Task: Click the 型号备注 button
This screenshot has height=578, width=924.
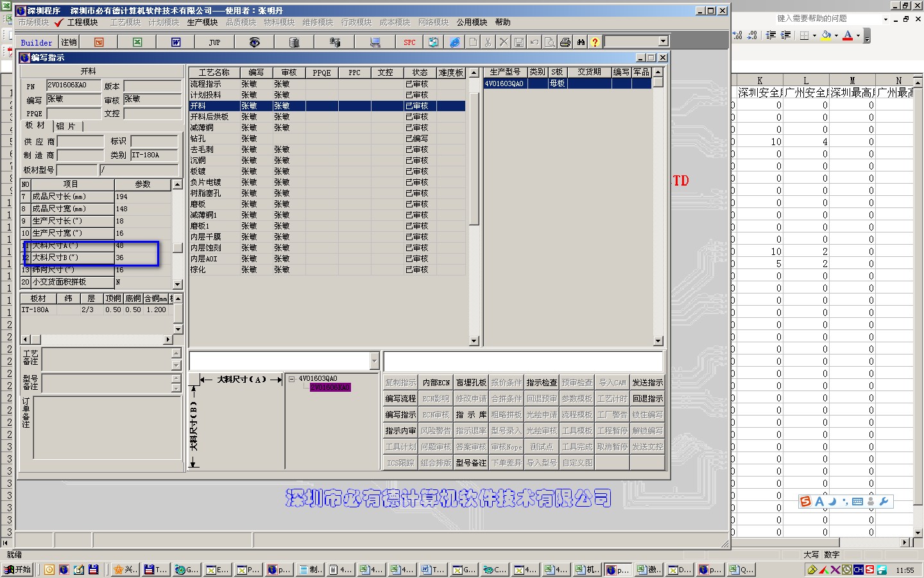Action: pos(471,463)
